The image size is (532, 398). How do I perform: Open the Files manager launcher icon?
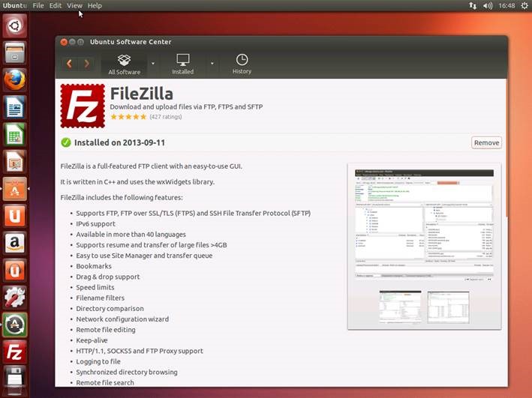(x=14, y=53)
